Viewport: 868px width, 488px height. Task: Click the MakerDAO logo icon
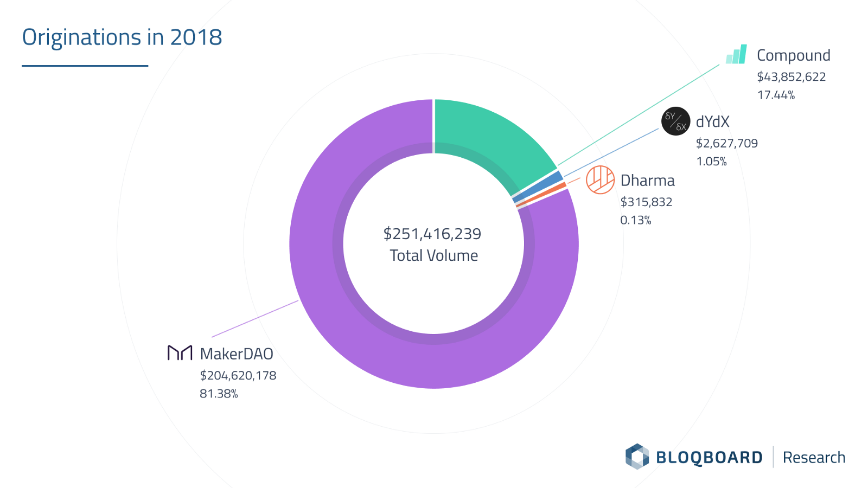click(180, 353)
